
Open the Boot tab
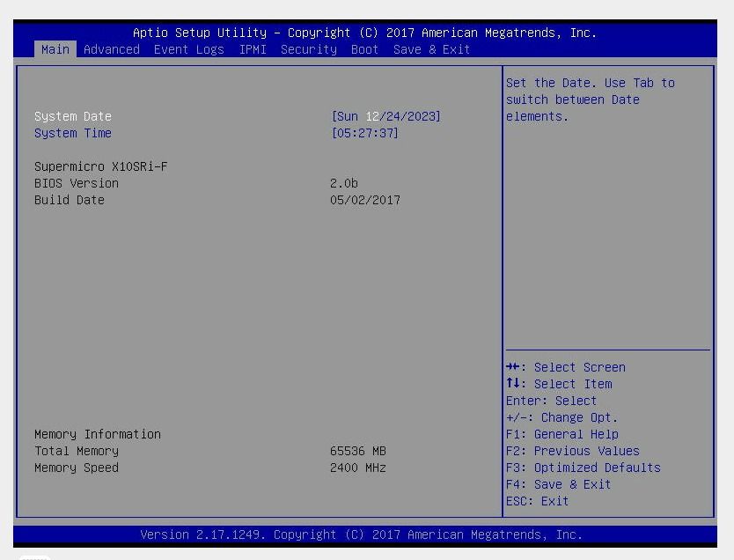pos(364,49)
